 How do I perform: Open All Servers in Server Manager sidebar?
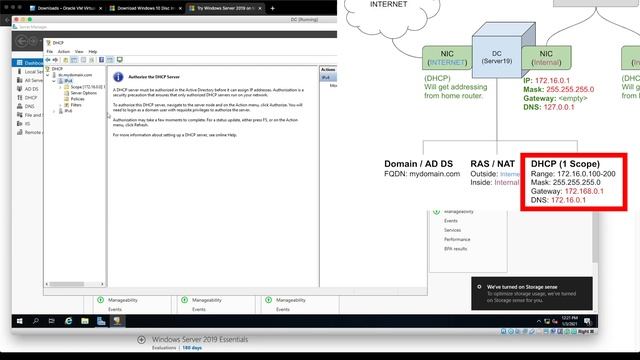click(28, 80)
